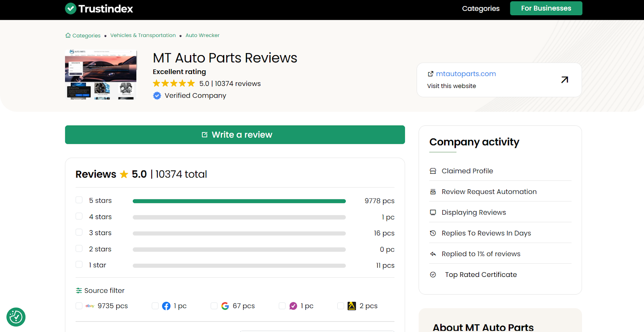644x332 pixels.
Task: Toggle the Facebook source checkbox
Action: [x=155, y=306]
